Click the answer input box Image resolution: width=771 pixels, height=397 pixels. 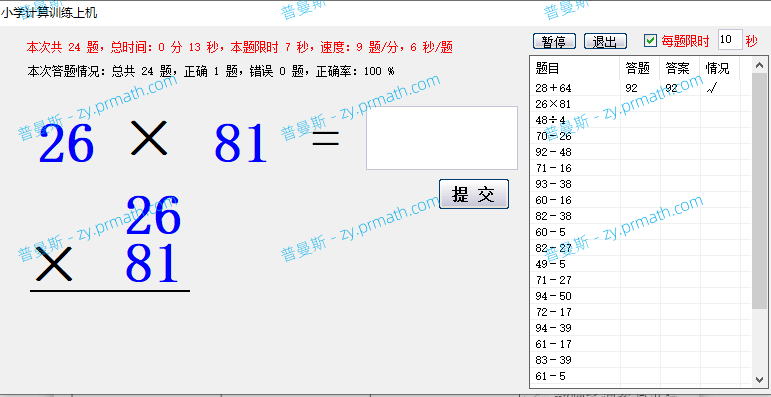(442, 138)
